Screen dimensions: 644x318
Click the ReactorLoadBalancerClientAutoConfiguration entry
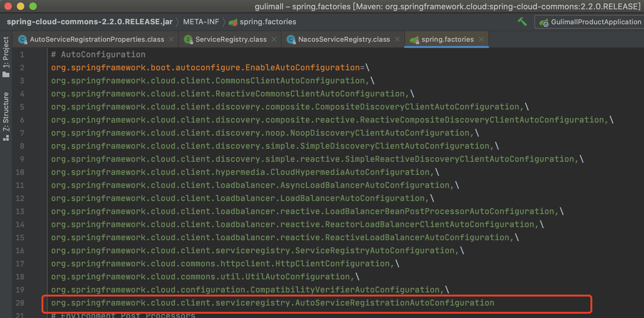click(293, 224)
